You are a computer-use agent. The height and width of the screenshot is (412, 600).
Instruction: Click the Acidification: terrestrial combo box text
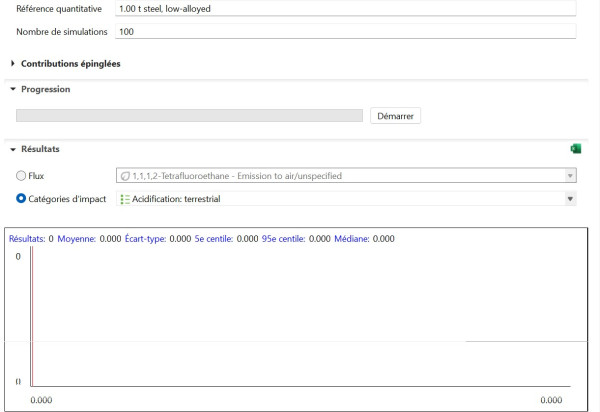pyautogui.click(x=176, y=199)
